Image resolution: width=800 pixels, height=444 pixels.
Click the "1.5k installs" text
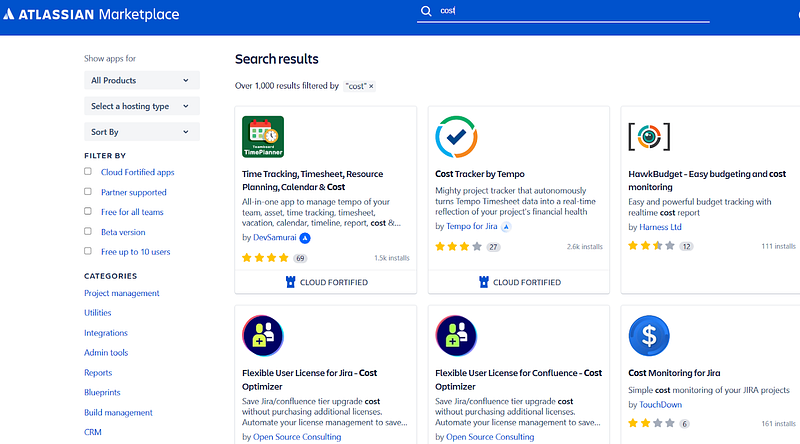point(392,258)
